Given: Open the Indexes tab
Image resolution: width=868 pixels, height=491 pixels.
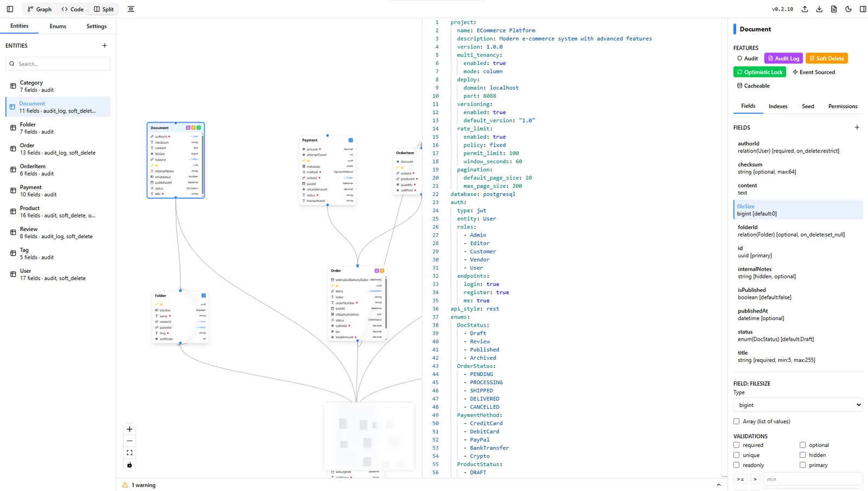Looking at the screenshot, I should (x=778, y=106).
